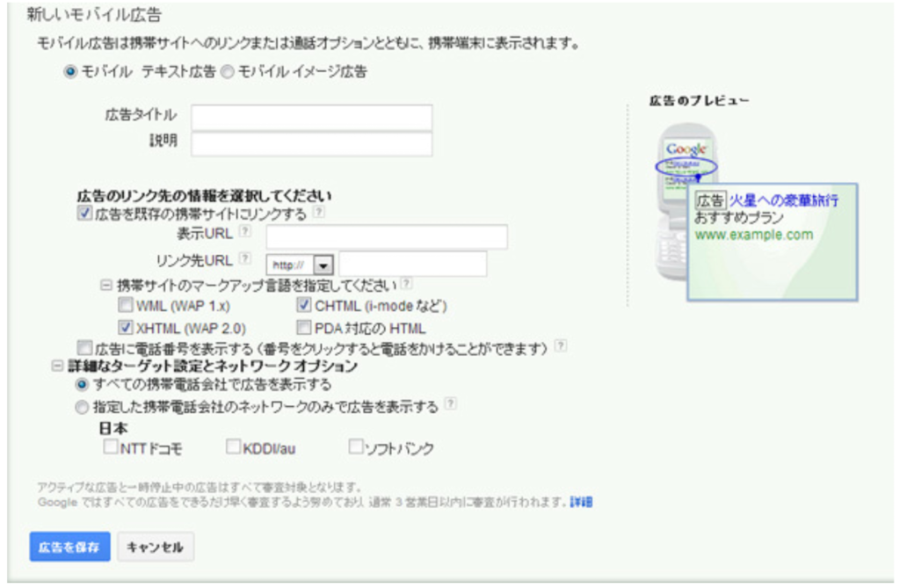900x588 pixels.
Task: Tick the NTTドコモ carrier checkbox
Action: point(110,448)
